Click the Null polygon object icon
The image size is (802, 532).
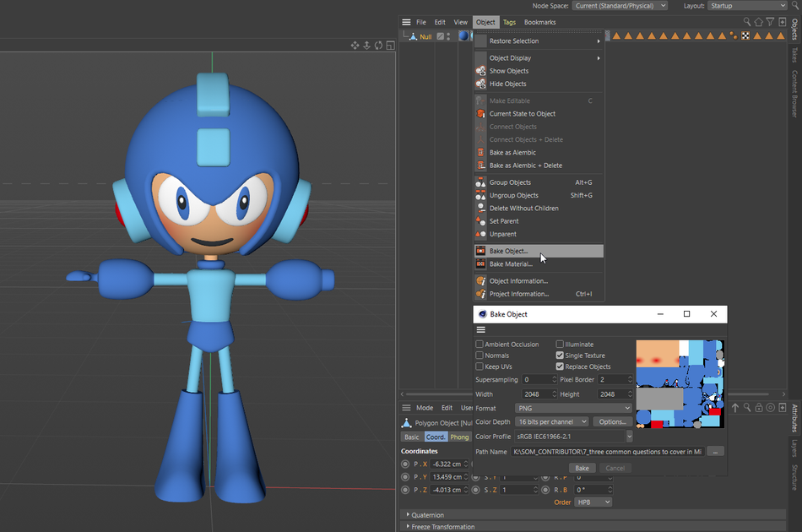coord(414,36)
